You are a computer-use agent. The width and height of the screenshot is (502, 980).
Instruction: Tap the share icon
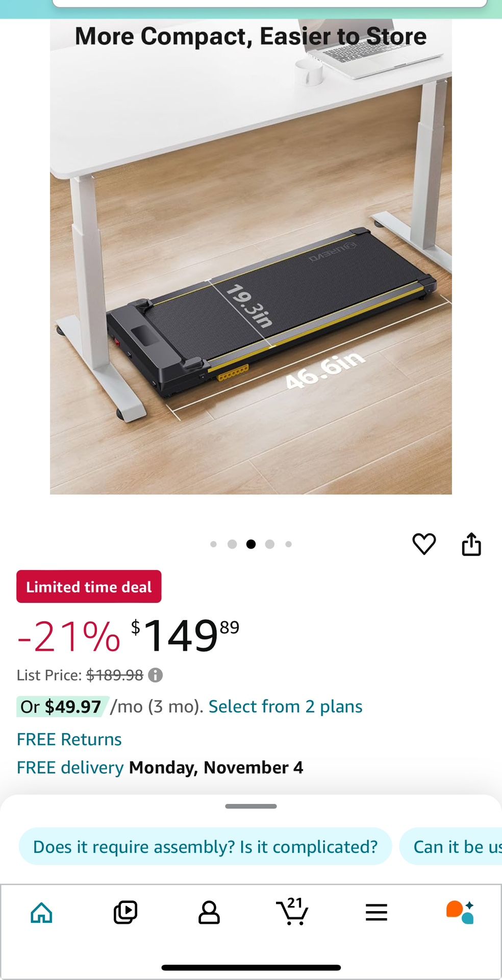tap(471, 544)
